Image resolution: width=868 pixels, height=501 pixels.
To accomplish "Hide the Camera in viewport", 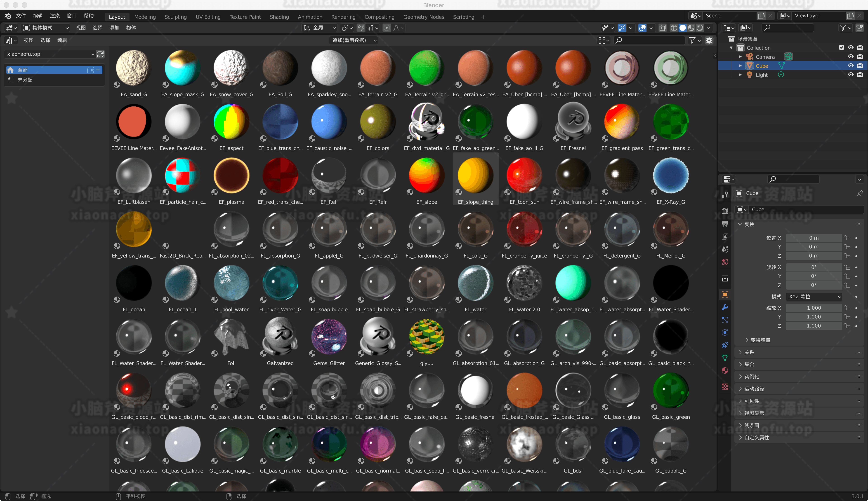I will [x=850, y=56].
